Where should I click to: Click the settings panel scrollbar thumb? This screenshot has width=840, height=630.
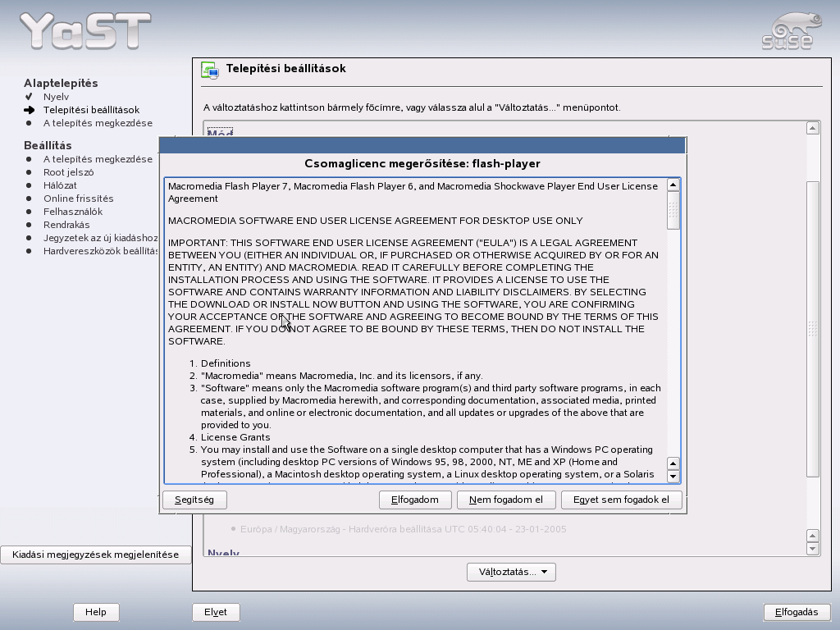pyautogui.click(x=813, y=329)
